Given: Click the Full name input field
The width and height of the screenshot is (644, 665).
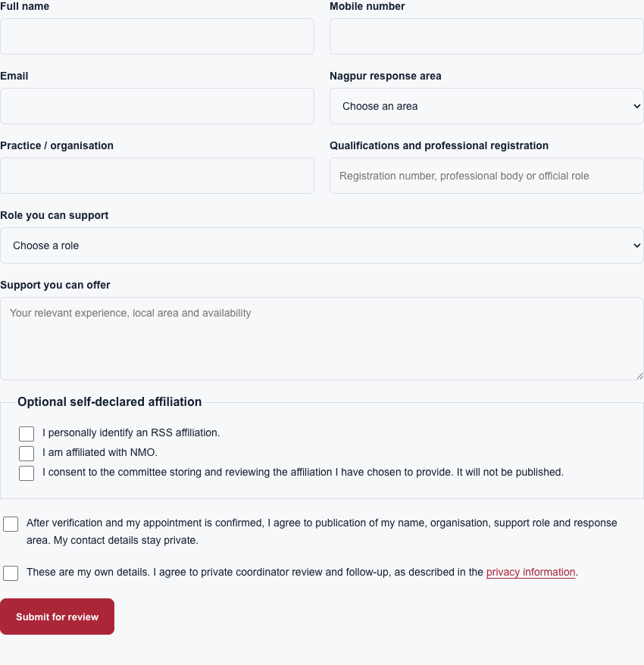Looking at the screenshot, I should pyautogui.click(x=157, y=36).
